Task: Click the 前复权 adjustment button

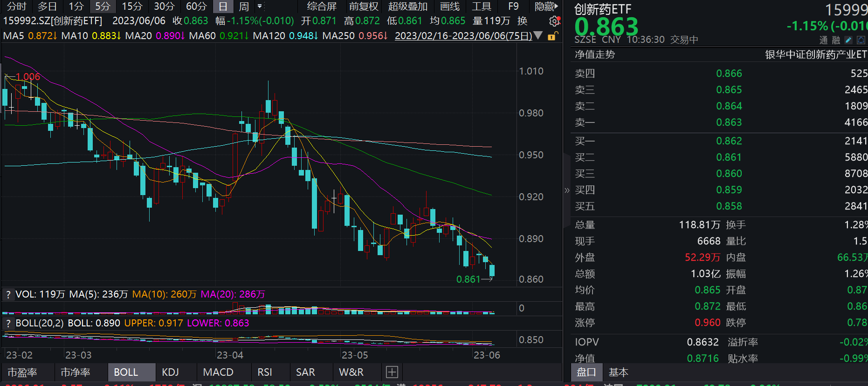Action: point(364,7)
